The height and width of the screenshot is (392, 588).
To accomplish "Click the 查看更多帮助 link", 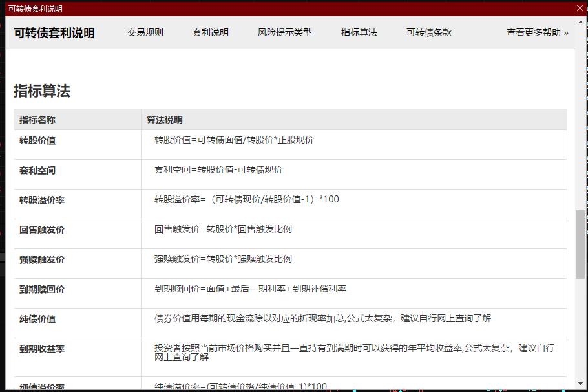I will 536,31.
